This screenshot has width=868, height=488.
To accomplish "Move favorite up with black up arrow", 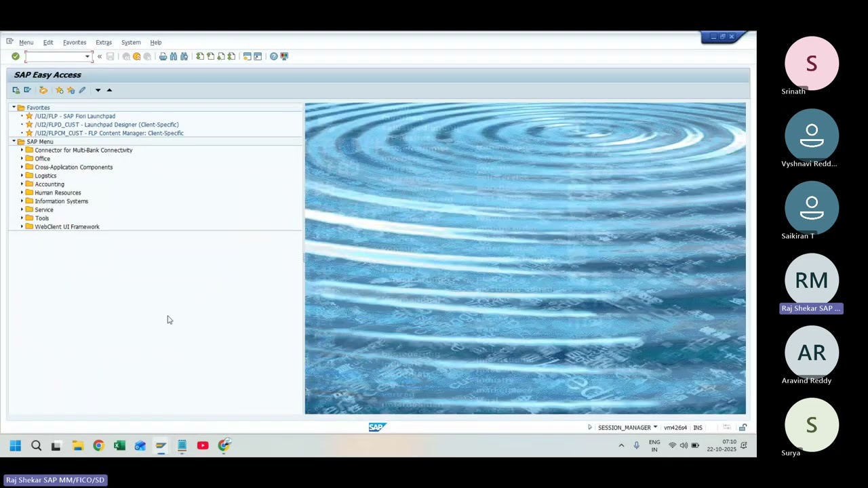I will click(x=109, y=90).
